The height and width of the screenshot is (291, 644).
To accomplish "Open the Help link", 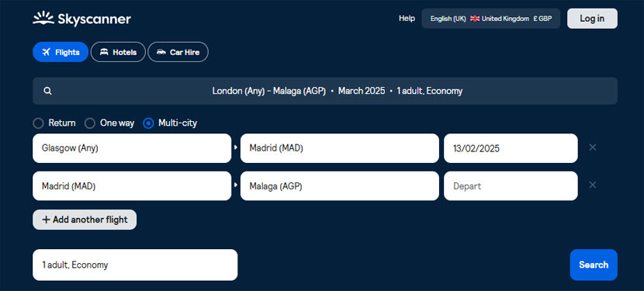I will click(x=407, y=19).
